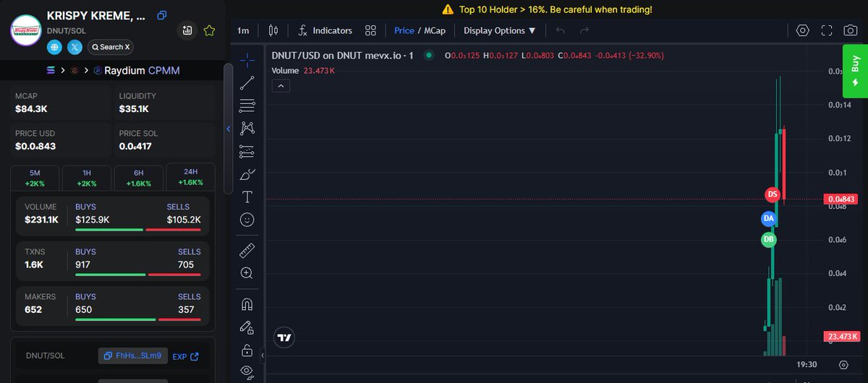
Task: Open time axis settings gear icon
Action: [x=844, y=365]
